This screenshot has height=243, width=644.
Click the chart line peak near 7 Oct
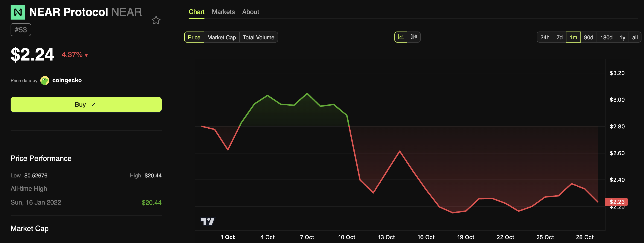click(x=307, y=93)
